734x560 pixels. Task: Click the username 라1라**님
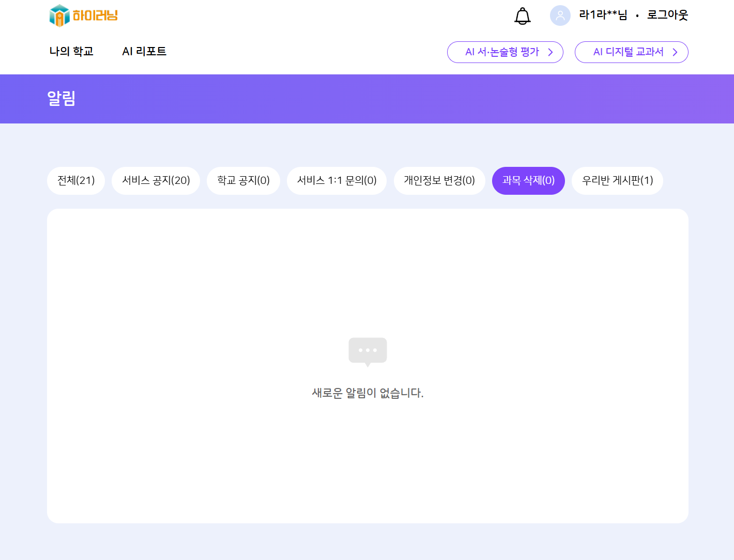603,15
